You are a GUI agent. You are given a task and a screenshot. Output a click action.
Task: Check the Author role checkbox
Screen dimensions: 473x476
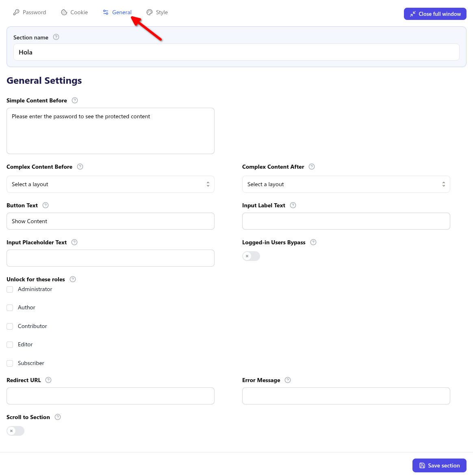coord(10,308)
